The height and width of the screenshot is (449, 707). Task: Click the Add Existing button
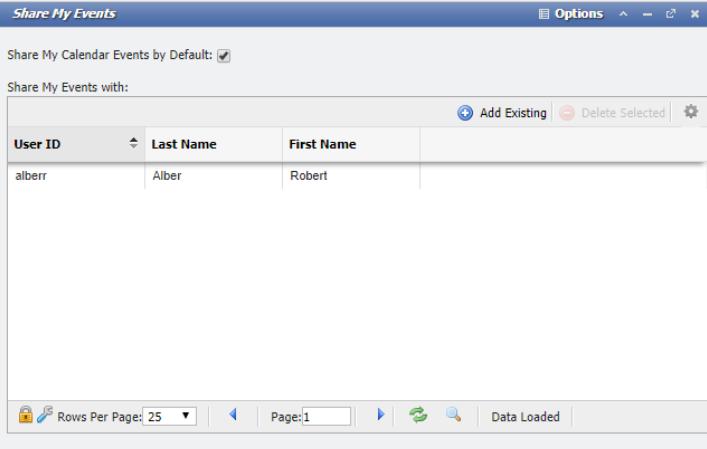pos(503,113)
